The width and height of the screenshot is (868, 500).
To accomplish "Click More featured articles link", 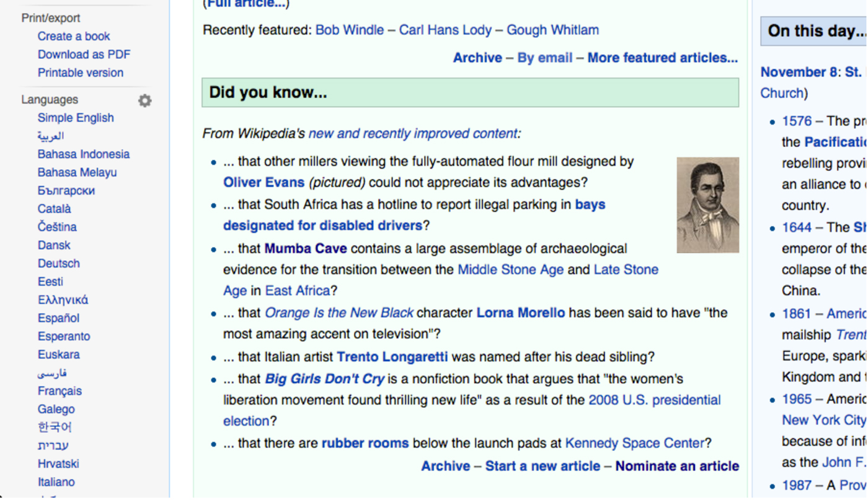I will coord(662,58).
